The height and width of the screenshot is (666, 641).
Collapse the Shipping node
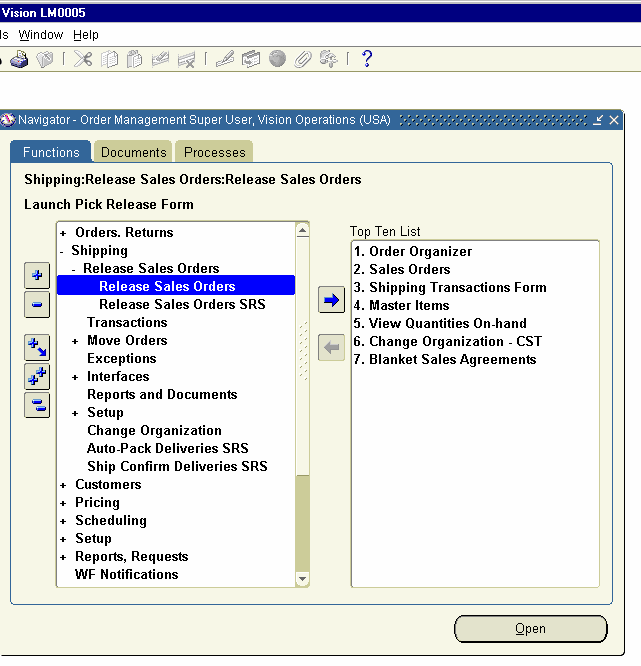tap(62, 252)
